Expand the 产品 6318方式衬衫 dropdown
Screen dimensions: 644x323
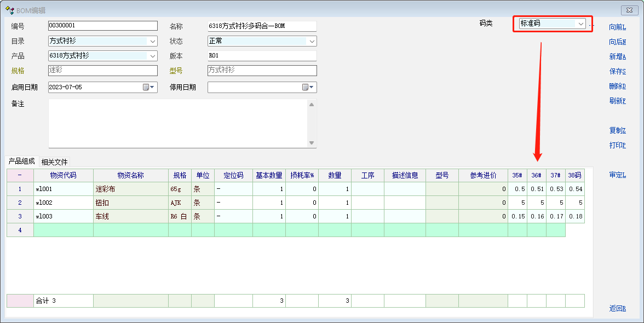152,56
